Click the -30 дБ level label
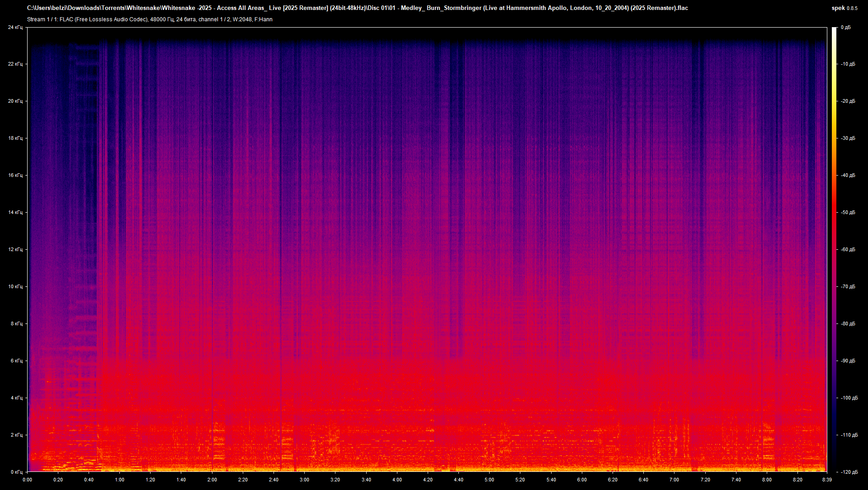The height and width of the screenshot is (490, 868). (x=848, y=138)
